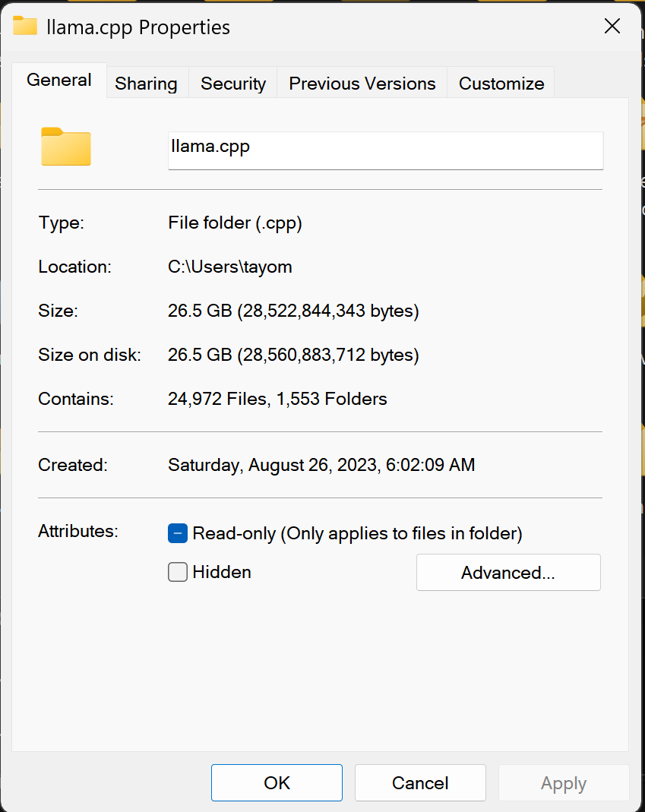Confirm with the OK button
This screenshot has width=645, height=812.
(277, 782)
